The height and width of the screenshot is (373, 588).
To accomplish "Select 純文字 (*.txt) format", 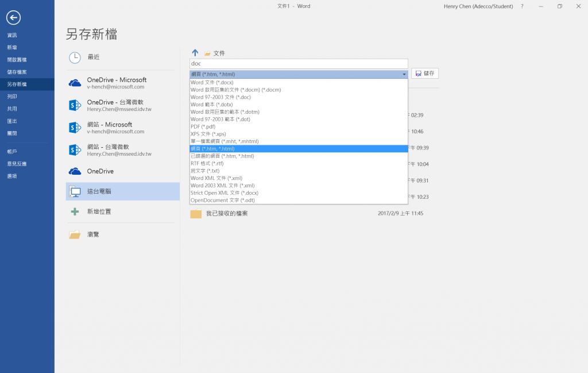I will pos(299,171).
